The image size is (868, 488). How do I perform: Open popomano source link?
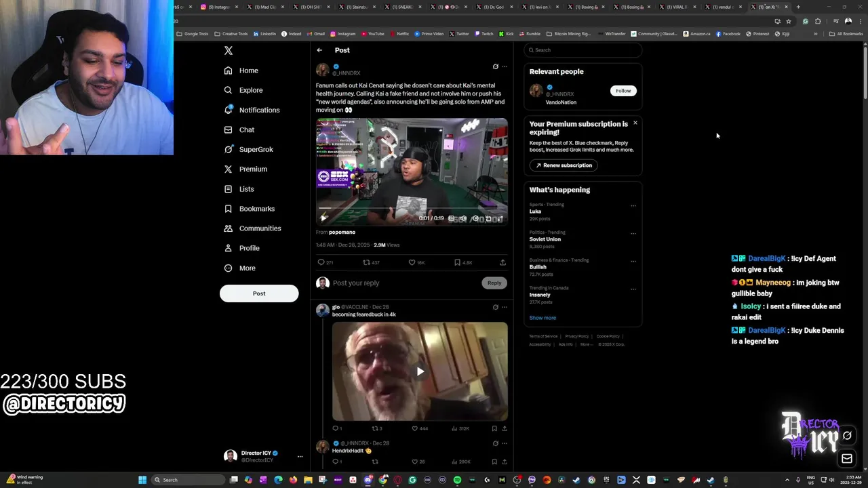[342, 232]
